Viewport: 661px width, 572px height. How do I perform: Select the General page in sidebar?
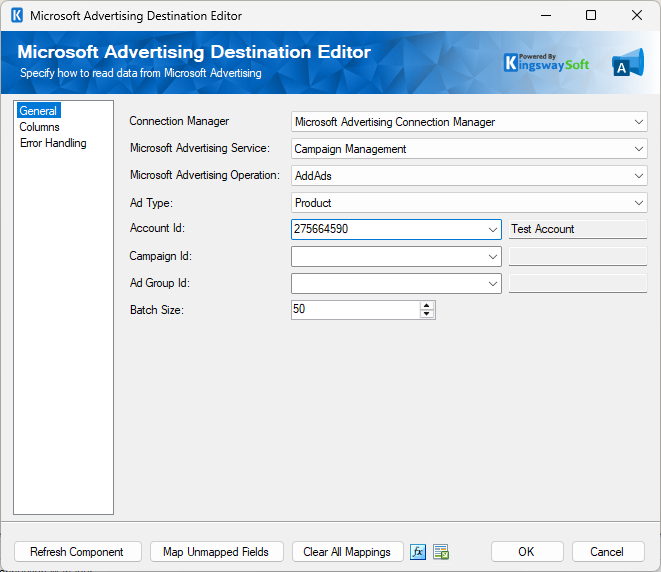[38, 111]
